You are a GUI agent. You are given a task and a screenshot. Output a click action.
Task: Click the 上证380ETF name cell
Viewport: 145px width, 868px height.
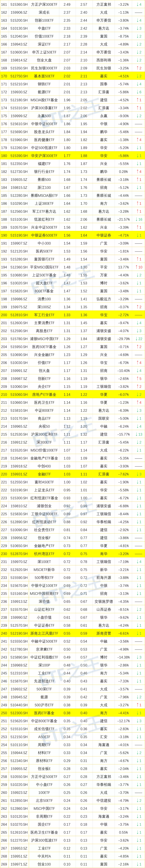click(x=44, y=203)
